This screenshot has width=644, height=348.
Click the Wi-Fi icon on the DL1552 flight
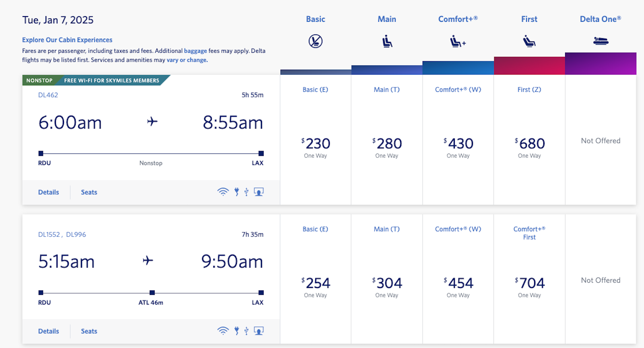[223, 331]
